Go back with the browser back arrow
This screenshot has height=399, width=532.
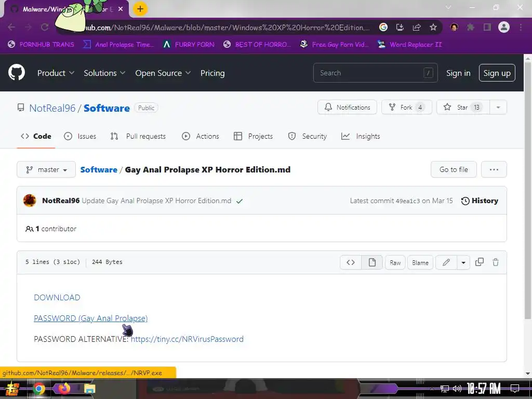[x=11, y=27]
